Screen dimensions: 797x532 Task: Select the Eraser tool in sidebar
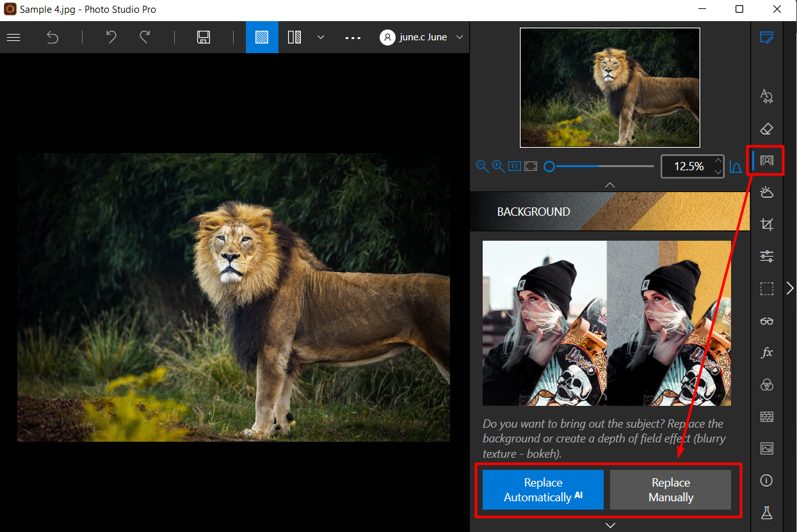[x=767, y=129]
